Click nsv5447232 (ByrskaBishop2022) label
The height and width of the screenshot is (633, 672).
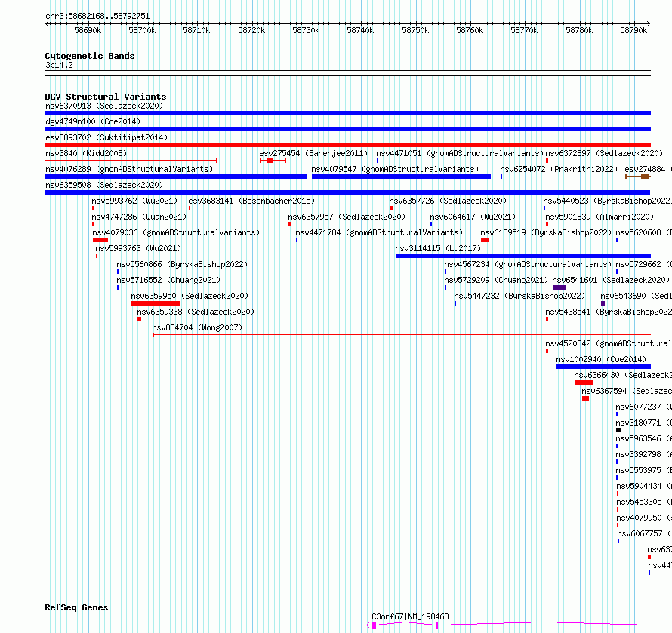(519, 296)
